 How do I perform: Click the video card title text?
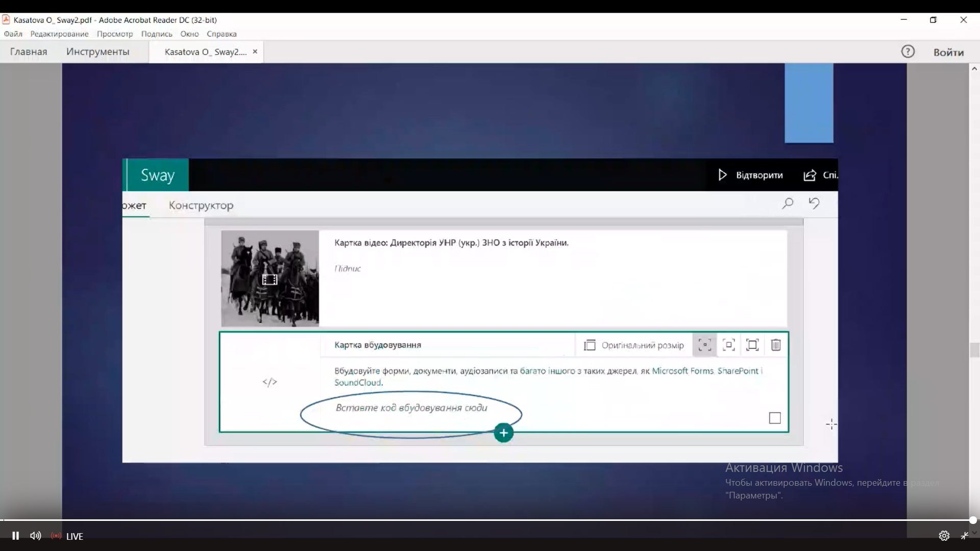point(451,243)
